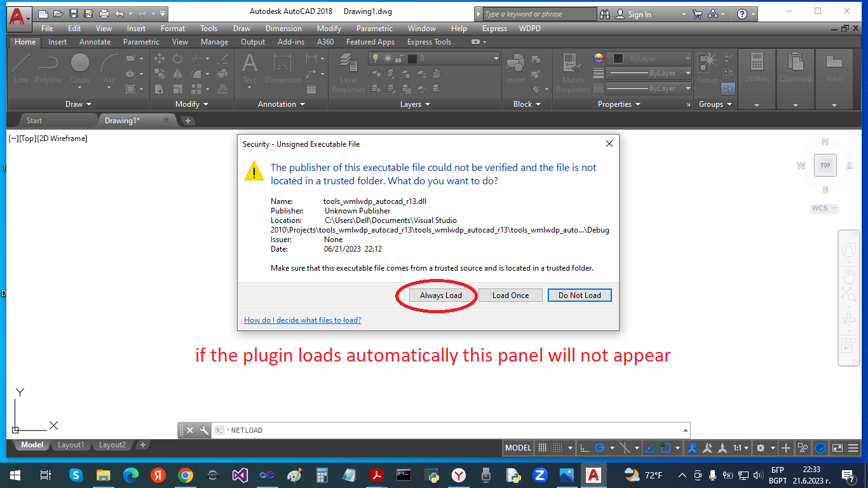Click the object color wheel icon in Properties
The image size is (868, 488).
coord(598,58)
